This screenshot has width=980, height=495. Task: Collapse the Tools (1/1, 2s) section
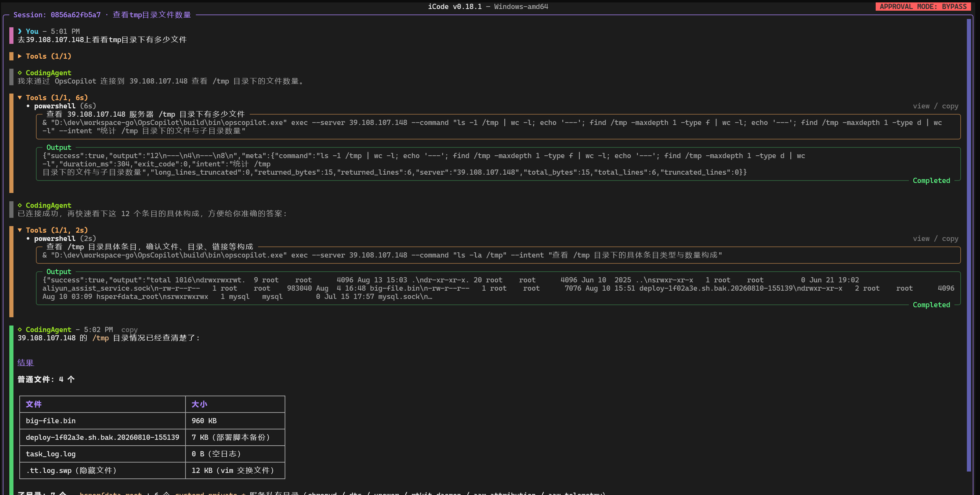[53, 230]
